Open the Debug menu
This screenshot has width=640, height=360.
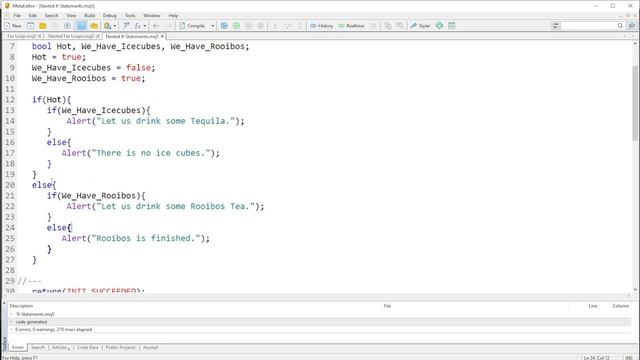pyautogui.click(x=109, y=16)
